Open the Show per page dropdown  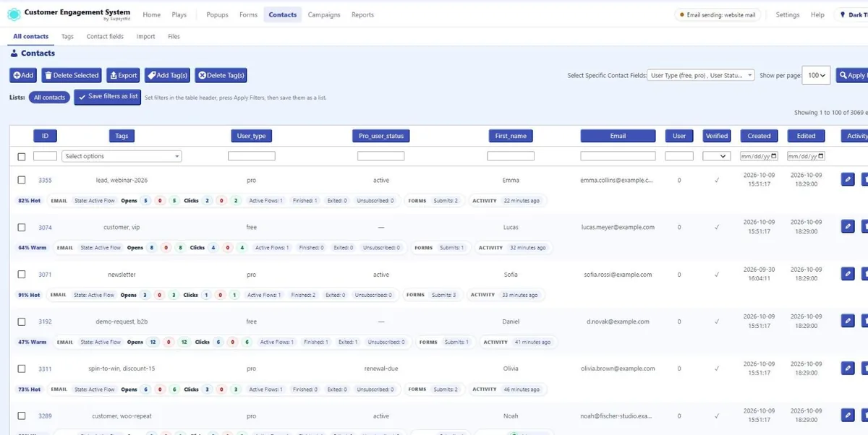click(816, 75)
